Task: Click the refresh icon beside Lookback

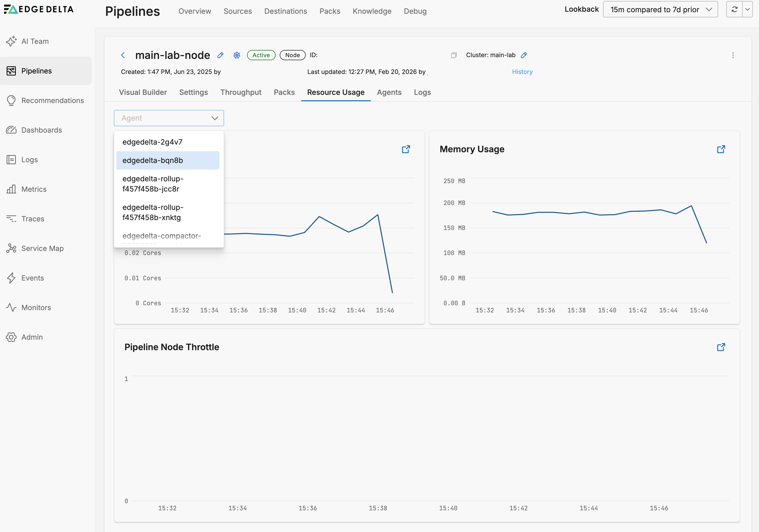Action: [734, 10]
